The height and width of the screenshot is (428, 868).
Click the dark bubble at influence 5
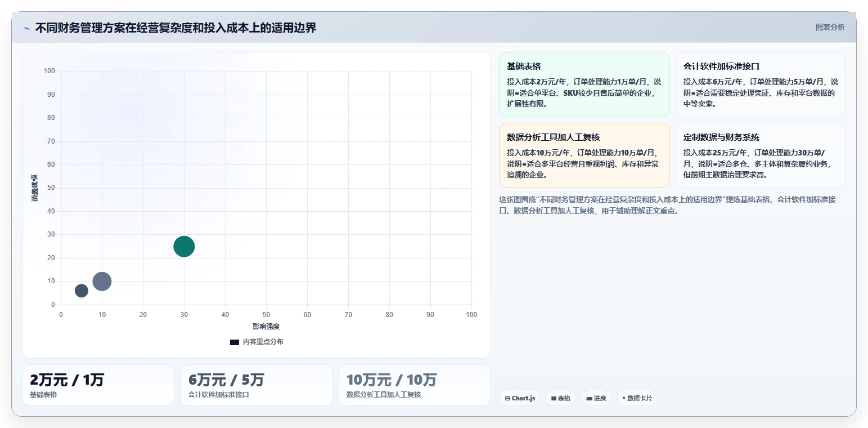pyautogui.click(x=82, y=291)
